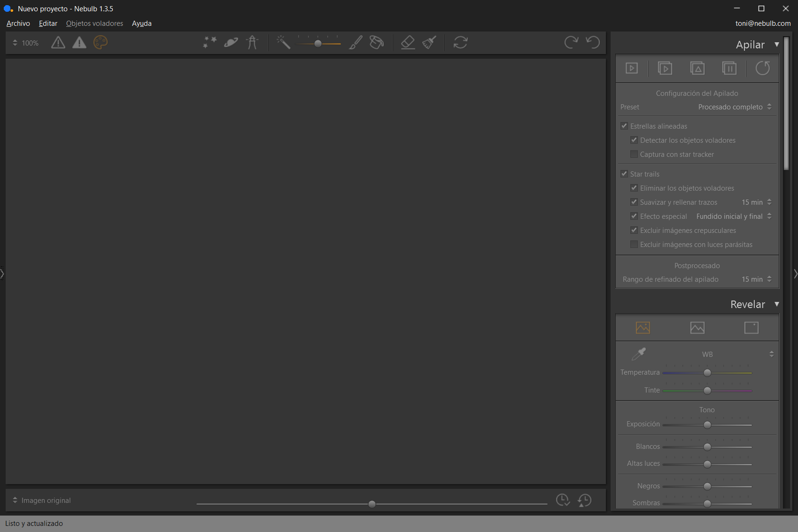Collapse the Revelar panel arrow
Image resolution: width=798 pixels, height=532 pixels.
pyautogui.click(x=777, y=304)
